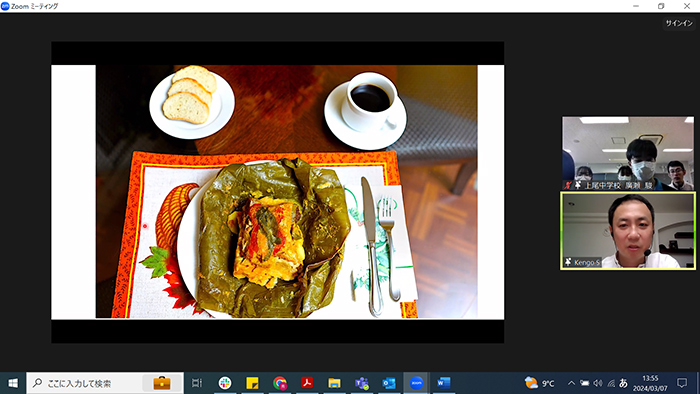Click the サインイン button
Viewport: 700px width, 394px height.
[679, 23]
